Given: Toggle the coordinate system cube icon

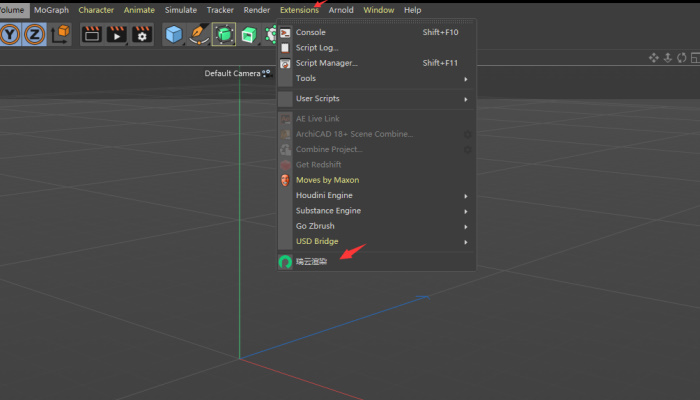Looking at the screenshot, I should (61, 35).
